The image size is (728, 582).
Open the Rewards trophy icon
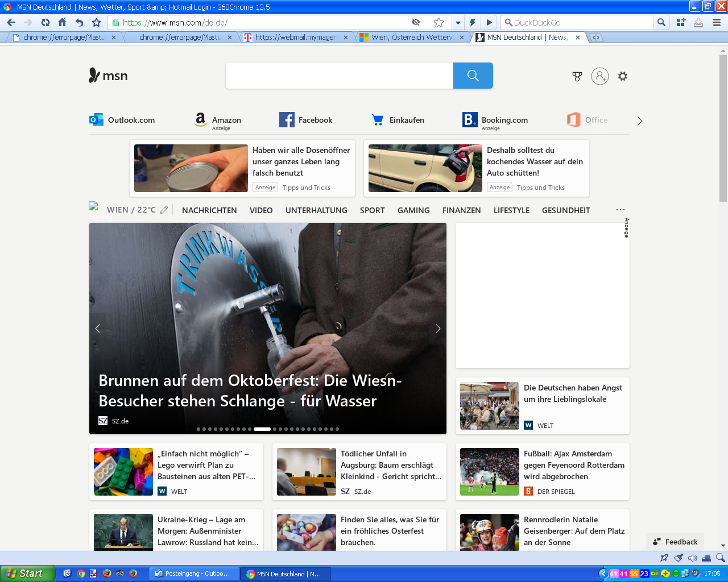point(577,76)
